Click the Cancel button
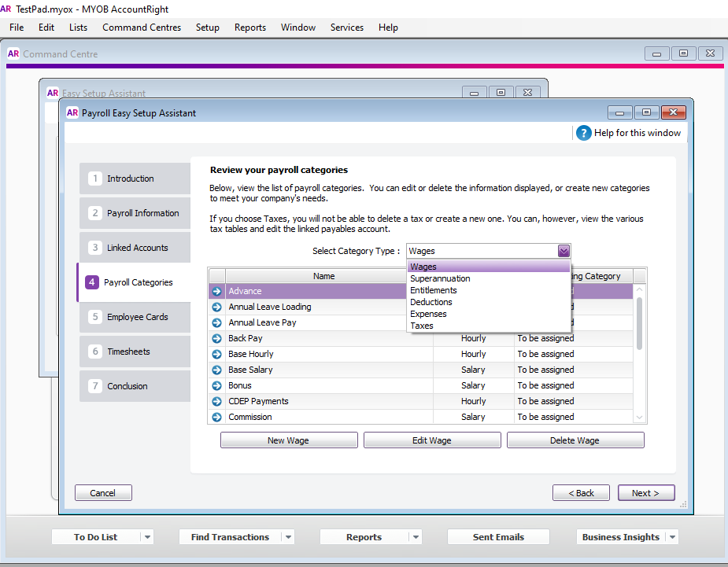This screenshot has width=728, height=567. (103, 493)
